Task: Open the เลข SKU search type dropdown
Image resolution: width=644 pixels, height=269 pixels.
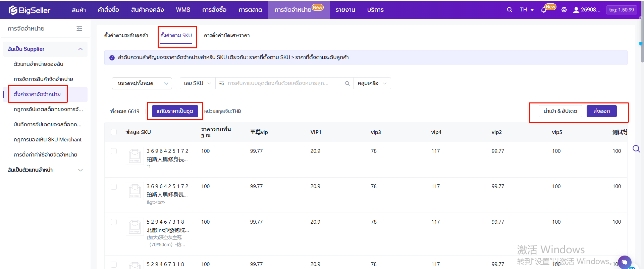Action: (x=198, y=83)
